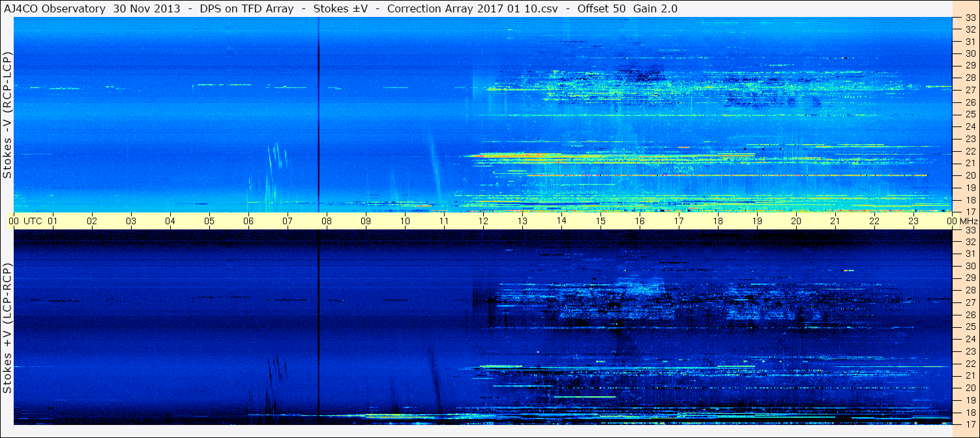
Task: Select hour '17' on the UTC time axis
Action: coord(679,222)
